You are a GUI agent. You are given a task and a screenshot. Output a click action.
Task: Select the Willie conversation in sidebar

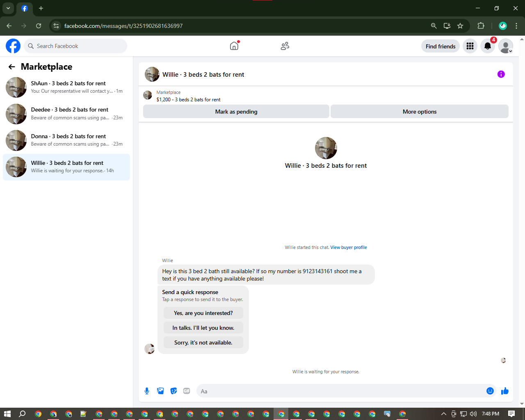pos(66,167)
